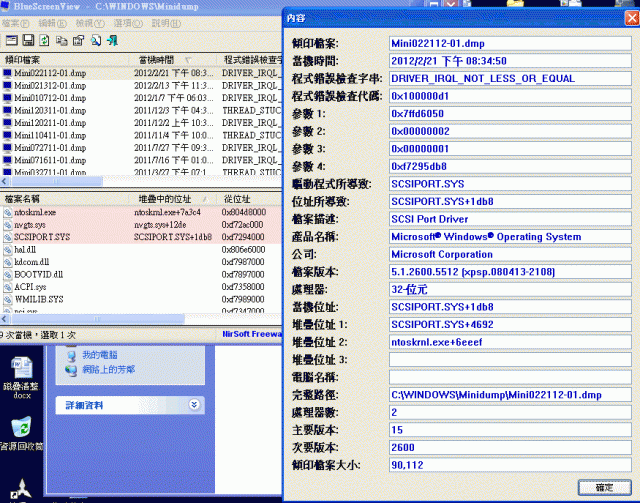This screenshot has width=640, height=503.
Task: Open the Properties toolbar icon
Action: (x=78, y=40)
